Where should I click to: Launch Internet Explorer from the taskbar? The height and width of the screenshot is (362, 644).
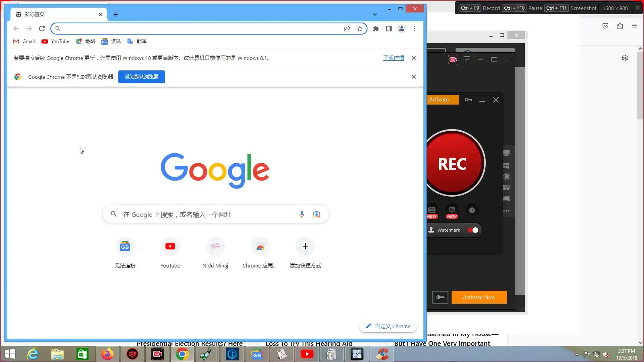point(33,354)
